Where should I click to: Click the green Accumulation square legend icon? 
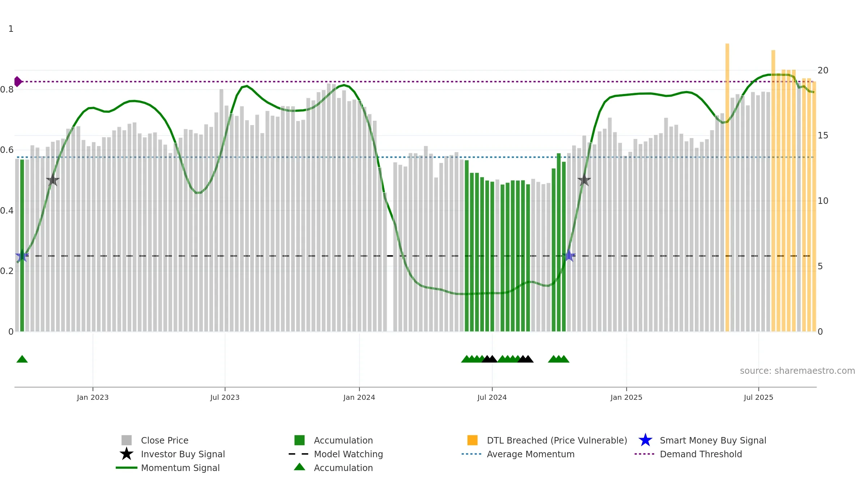point(299,440)
